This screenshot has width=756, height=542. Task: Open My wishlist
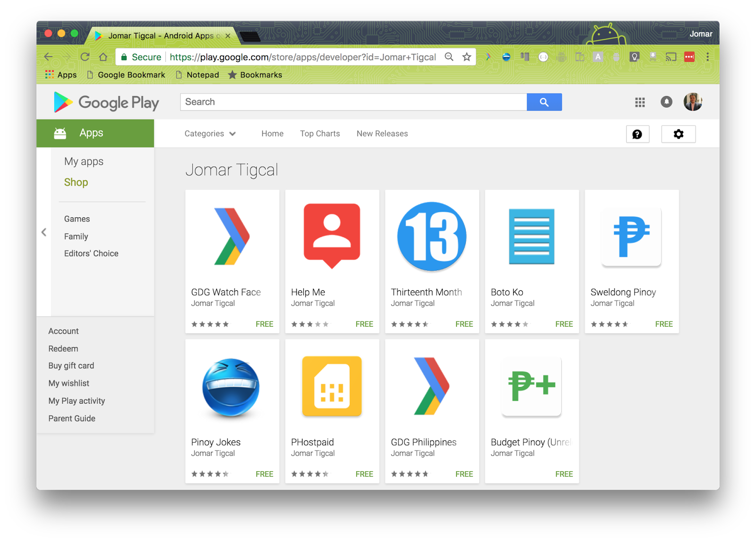click(x=69, y=383)
